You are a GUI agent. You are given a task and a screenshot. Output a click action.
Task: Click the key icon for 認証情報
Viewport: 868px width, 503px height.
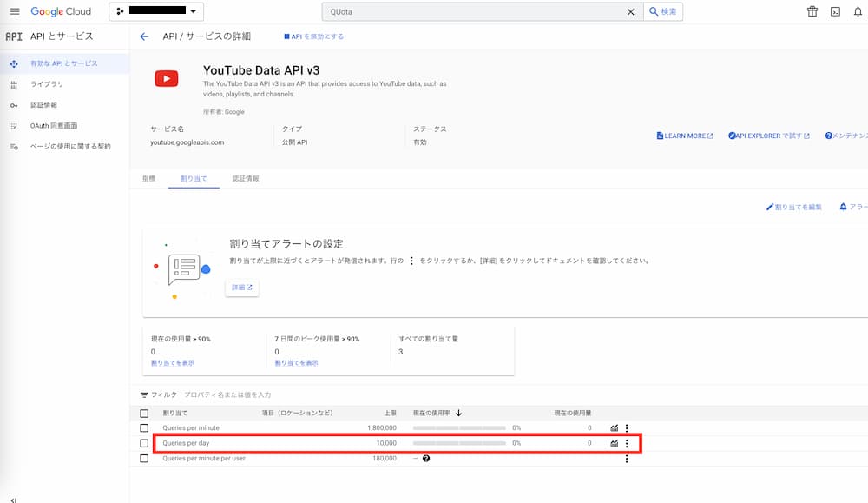coord(14,105)
